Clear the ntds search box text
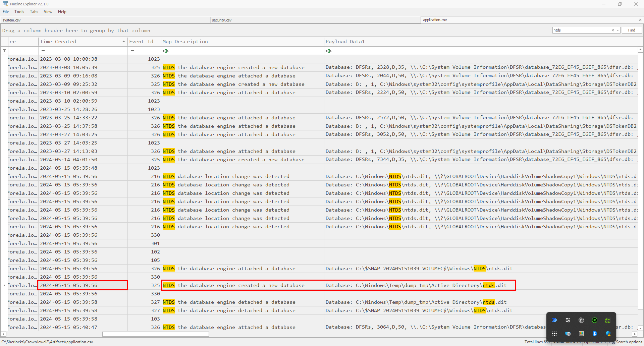This screenshot has height=346, width=644. click(613, 30)
